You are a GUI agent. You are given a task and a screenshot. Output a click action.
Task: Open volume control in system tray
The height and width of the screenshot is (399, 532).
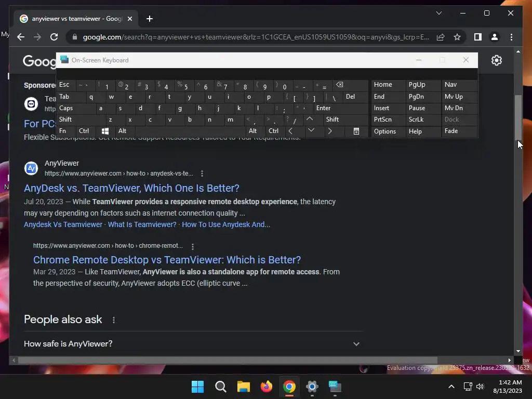[480, 387]
